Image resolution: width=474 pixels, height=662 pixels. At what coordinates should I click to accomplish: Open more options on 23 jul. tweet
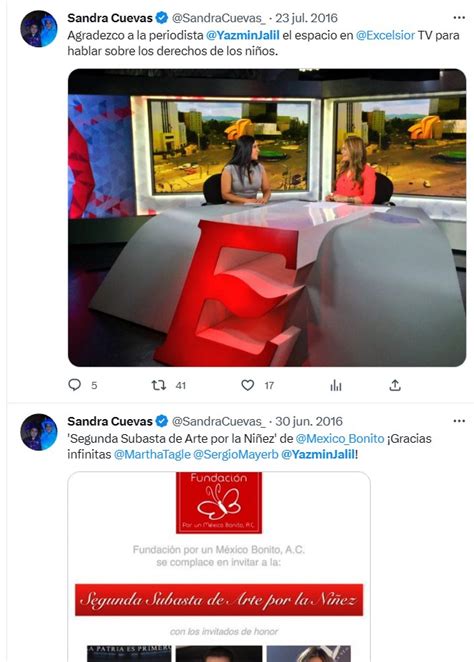(459, 18)
